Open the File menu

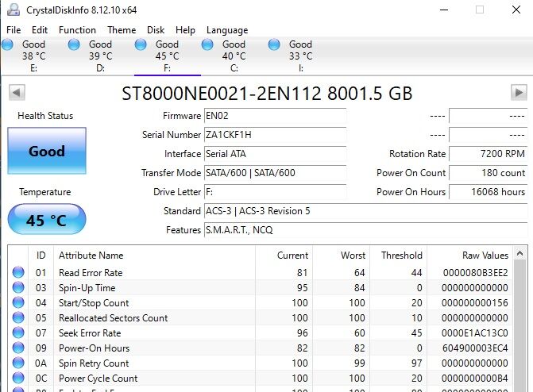14,30
